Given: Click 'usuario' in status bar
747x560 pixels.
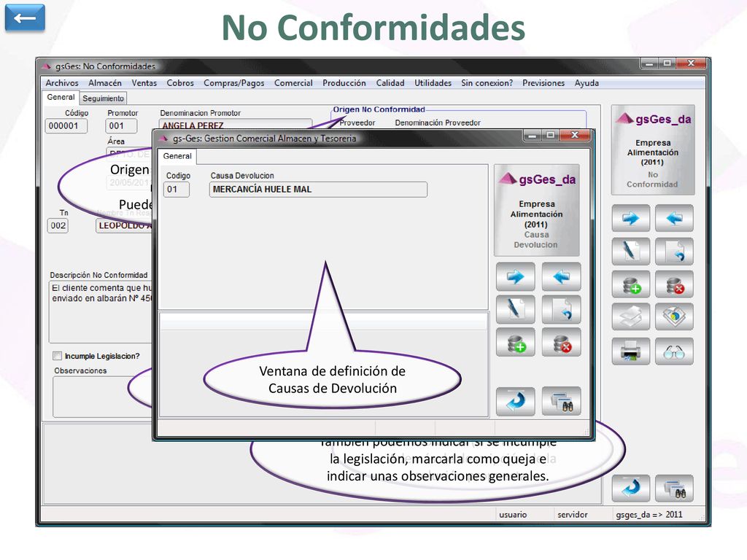Looking at the screenshot, I should (x=513, y=515).
